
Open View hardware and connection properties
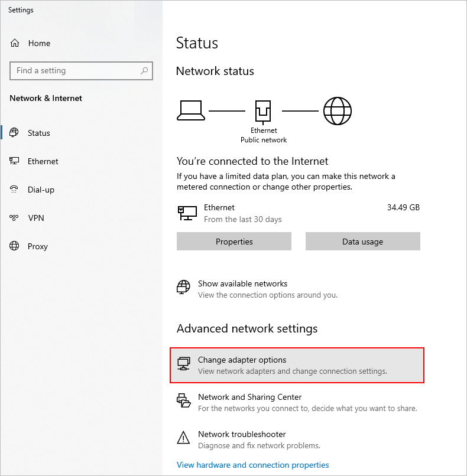point(253,465)
